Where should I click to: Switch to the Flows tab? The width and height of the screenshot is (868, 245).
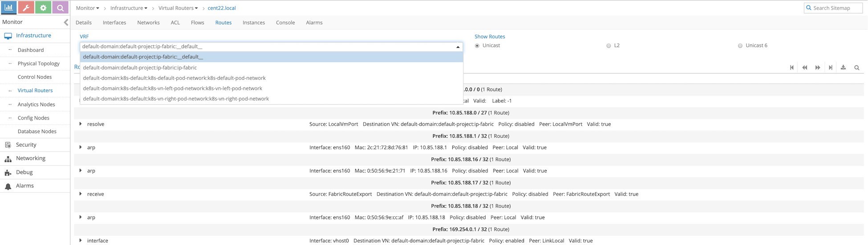pos(198,23)
